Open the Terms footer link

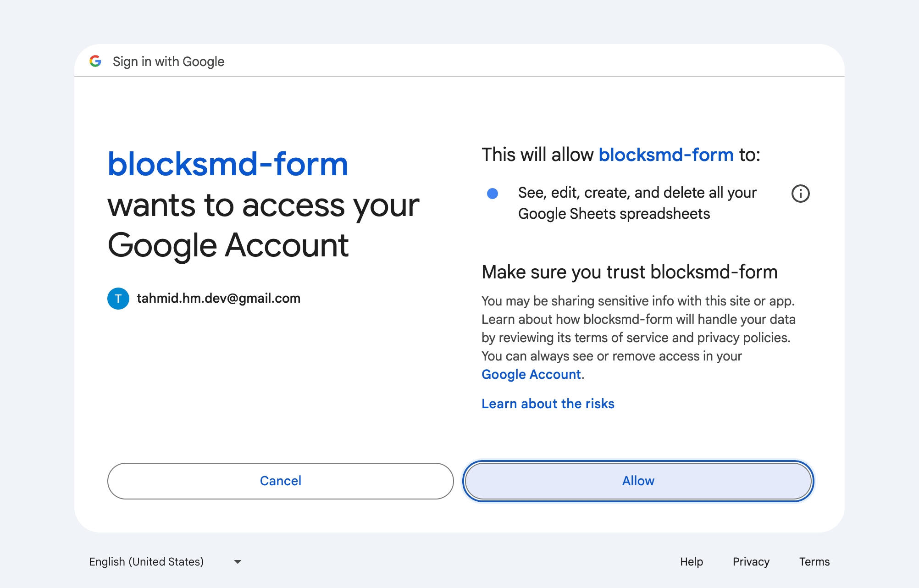(814, 562)
